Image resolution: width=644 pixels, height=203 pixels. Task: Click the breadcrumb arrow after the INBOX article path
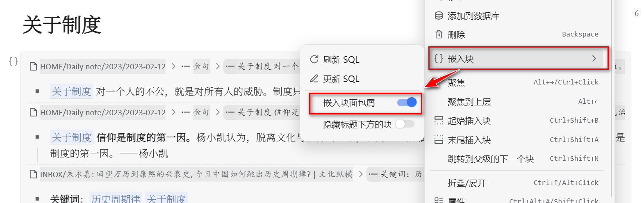pos(360,174)
